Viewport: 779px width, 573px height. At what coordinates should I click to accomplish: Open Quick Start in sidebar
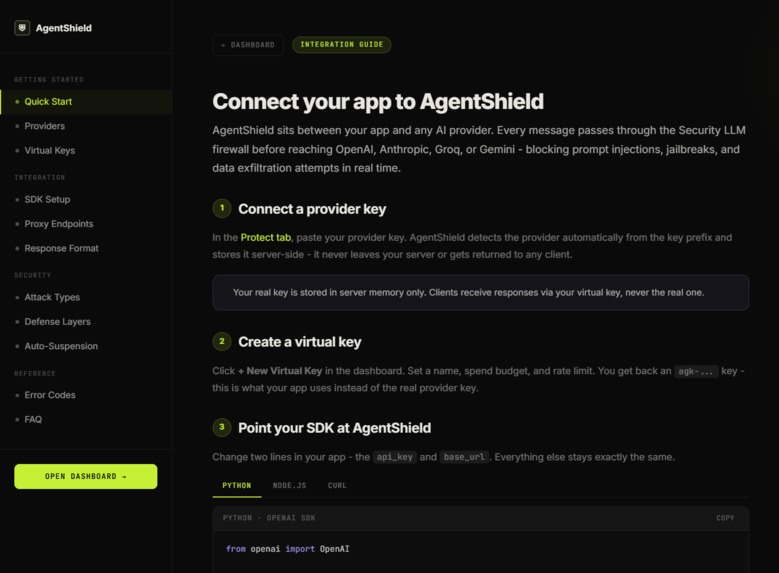coord(86,102)
